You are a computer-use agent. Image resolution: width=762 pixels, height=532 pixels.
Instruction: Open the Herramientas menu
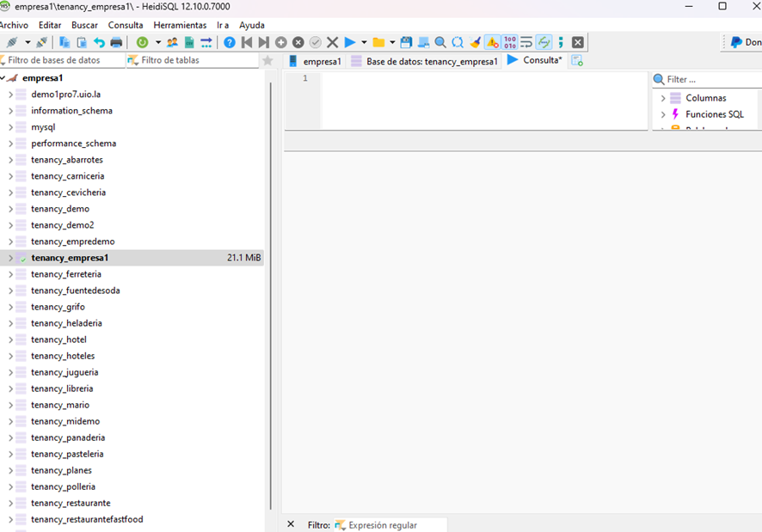pyautogui.click(x=180, y=25)
